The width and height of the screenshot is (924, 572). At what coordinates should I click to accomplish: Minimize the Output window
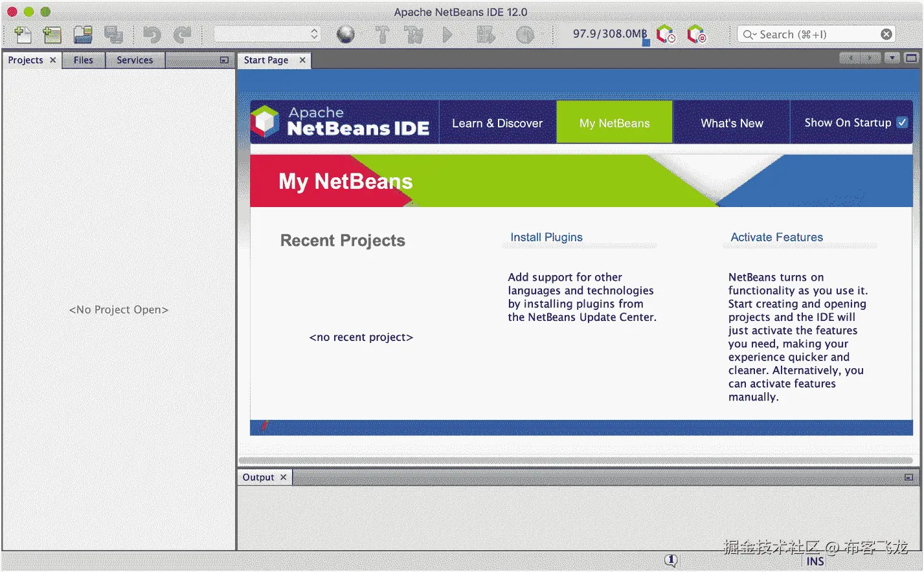908,478
